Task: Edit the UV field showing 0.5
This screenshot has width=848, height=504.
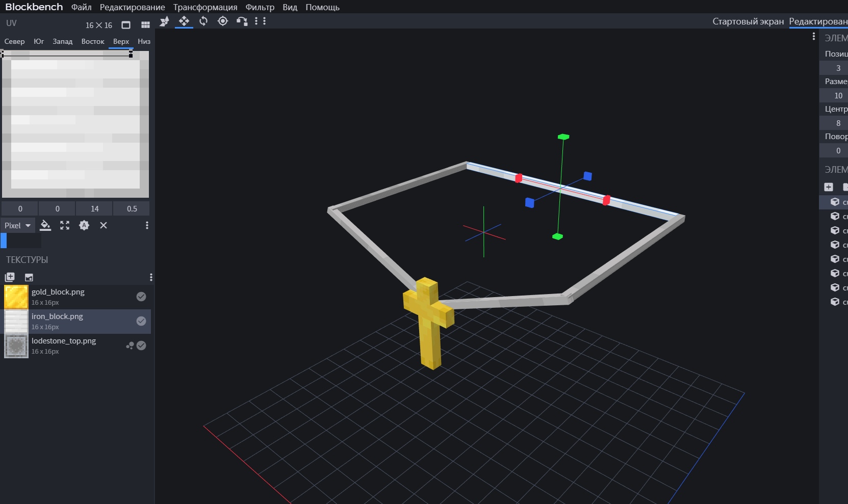Action: coord(132,208)
